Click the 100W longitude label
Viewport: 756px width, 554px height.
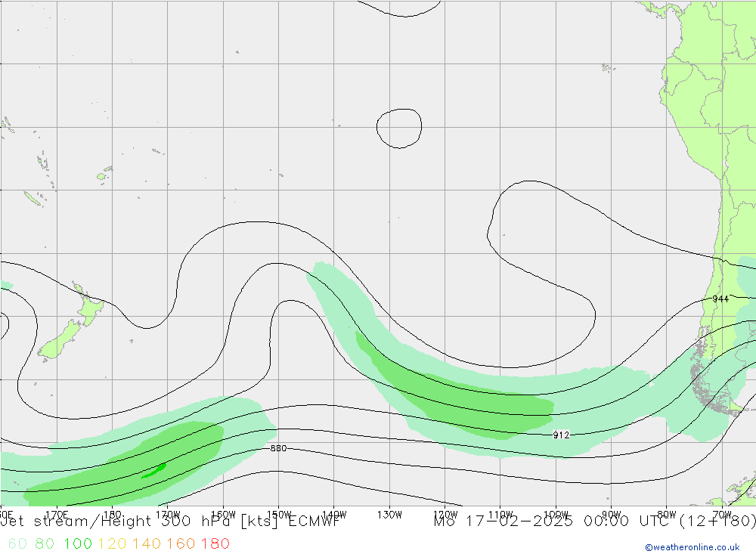point(556,515)
